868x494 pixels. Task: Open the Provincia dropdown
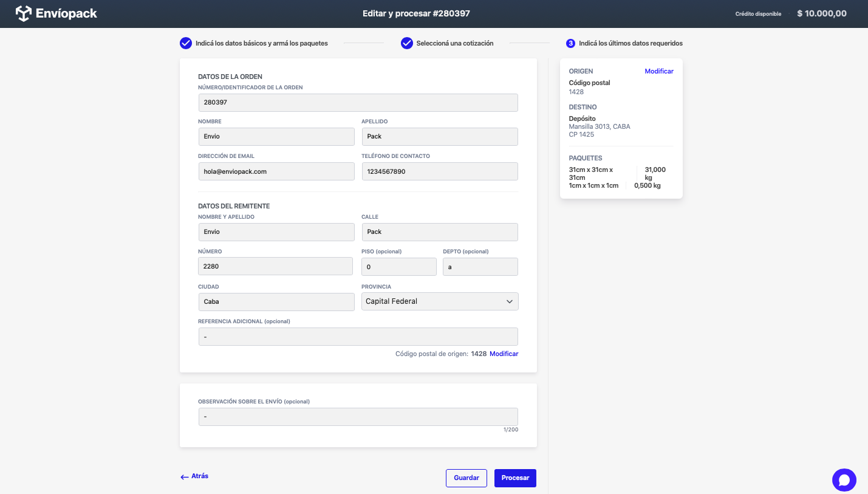tap(440, 301)
